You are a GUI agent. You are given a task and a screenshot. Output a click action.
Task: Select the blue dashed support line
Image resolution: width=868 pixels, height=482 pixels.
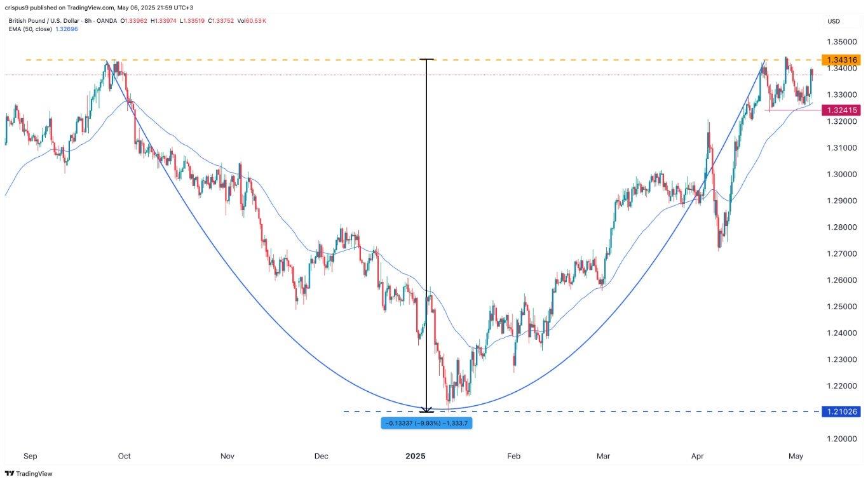coord(572,412)
